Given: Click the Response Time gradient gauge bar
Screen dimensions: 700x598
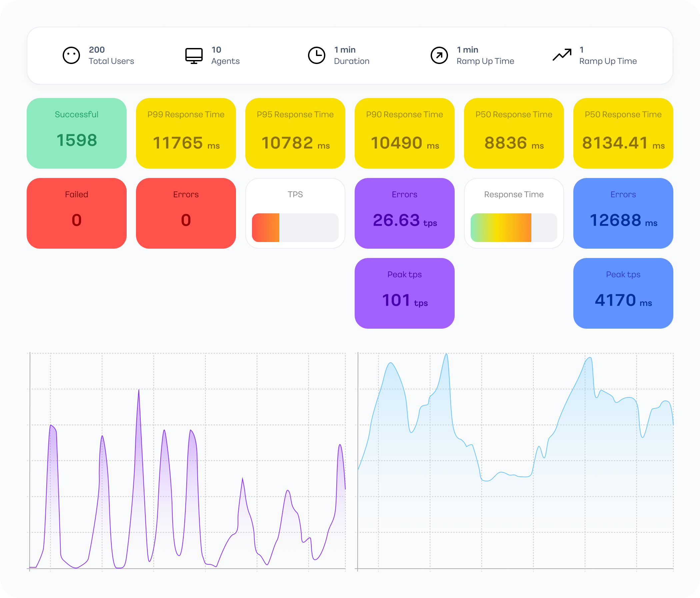Looking at the screenshot, I should coord(514,227).
